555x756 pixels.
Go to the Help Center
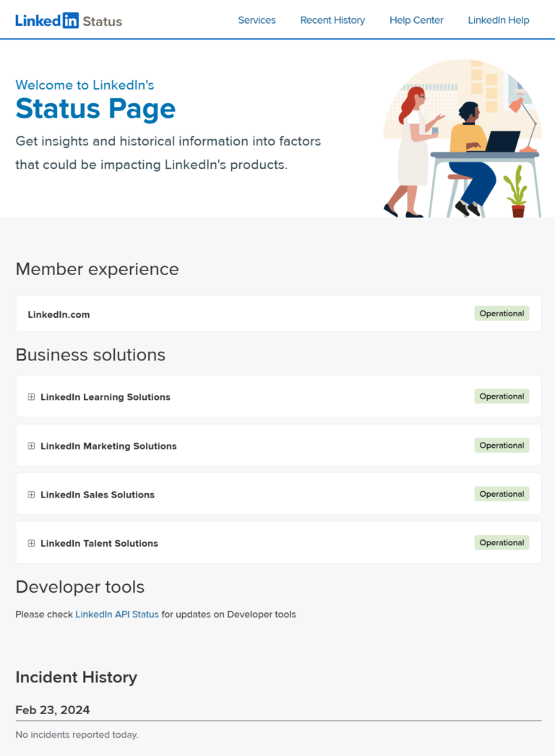(x=416, y=20)
